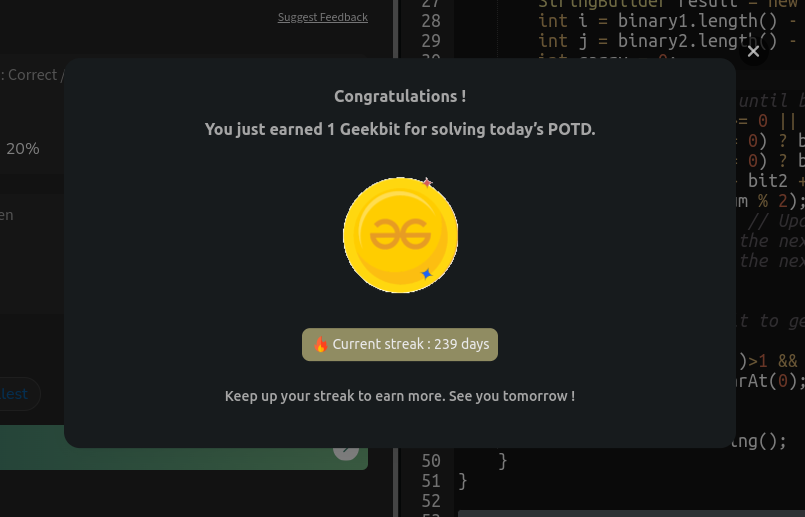
Task: Select the 'Congratulations !' heading text
Action: click(400, 97)
